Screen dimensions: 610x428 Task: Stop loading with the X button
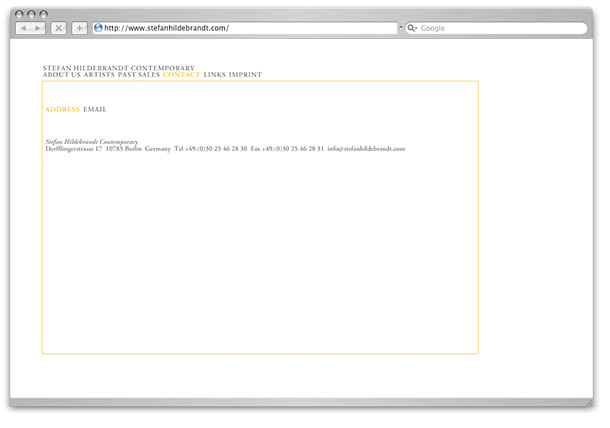click(58, 28)
